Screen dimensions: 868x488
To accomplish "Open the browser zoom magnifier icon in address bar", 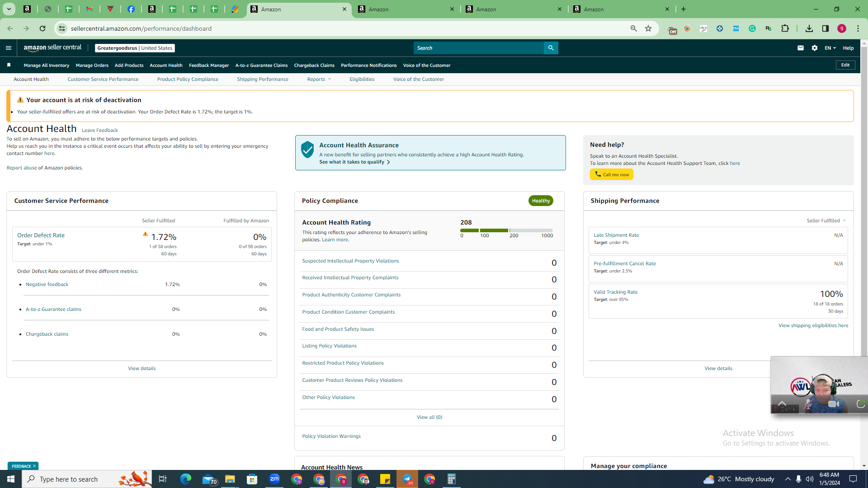I will [x=633, y=28].
